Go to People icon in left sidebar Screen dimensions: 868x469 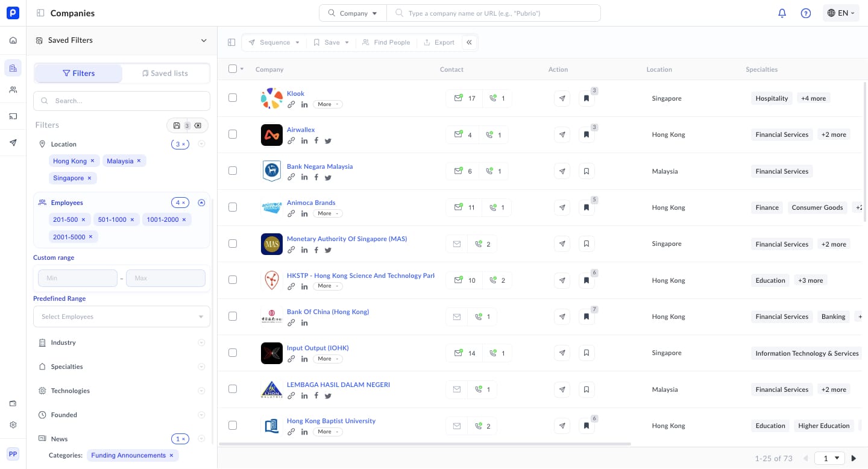coord(13,90)
